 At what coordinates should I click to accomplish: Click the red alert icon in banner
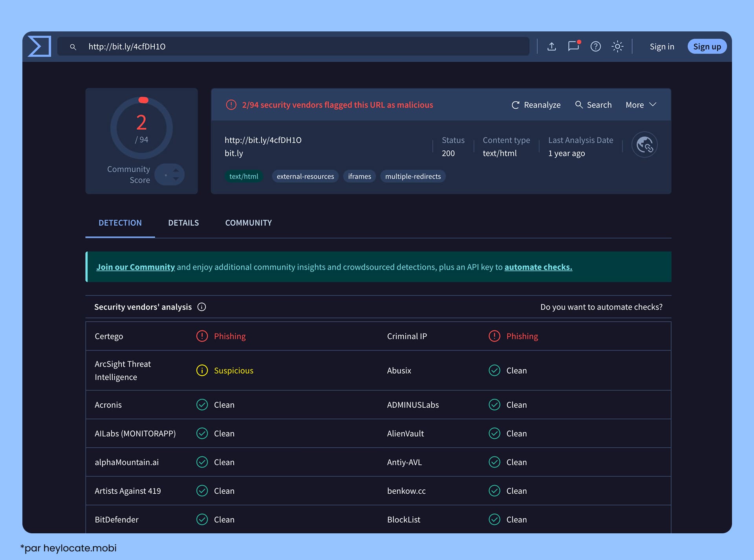point(231,105)
